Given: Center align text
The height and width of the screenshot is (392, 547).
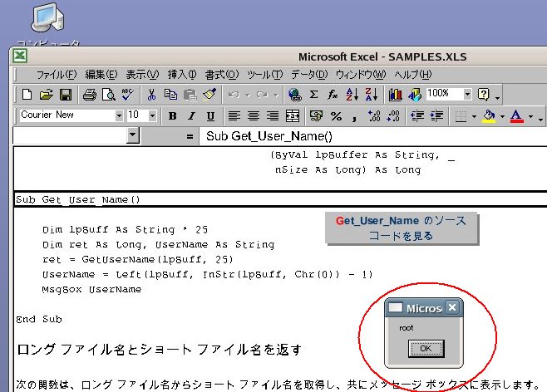Looking at the screenshot, I should 254,115.
